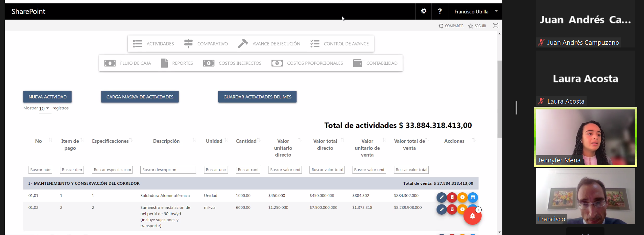This screenshot has width=644, height=235.
Task: Open the Flujo de Caja menu item
Action: [x=128, y=63]
